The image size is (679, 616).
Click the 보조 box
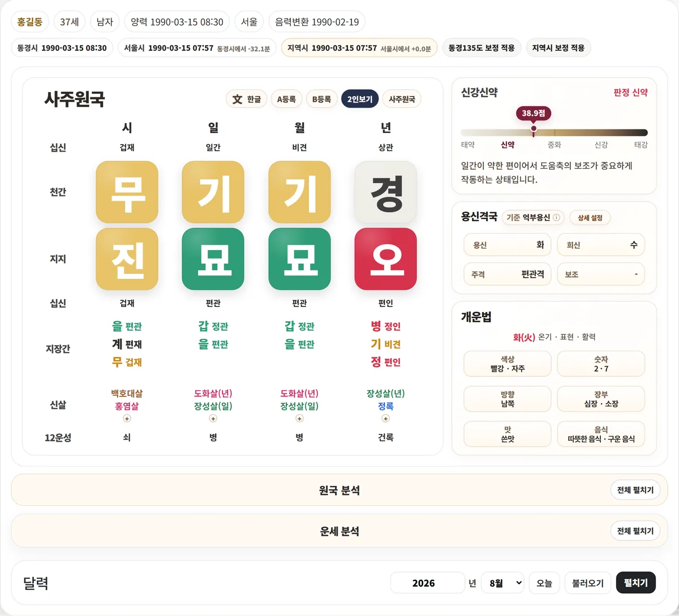(x=601, y=274)
